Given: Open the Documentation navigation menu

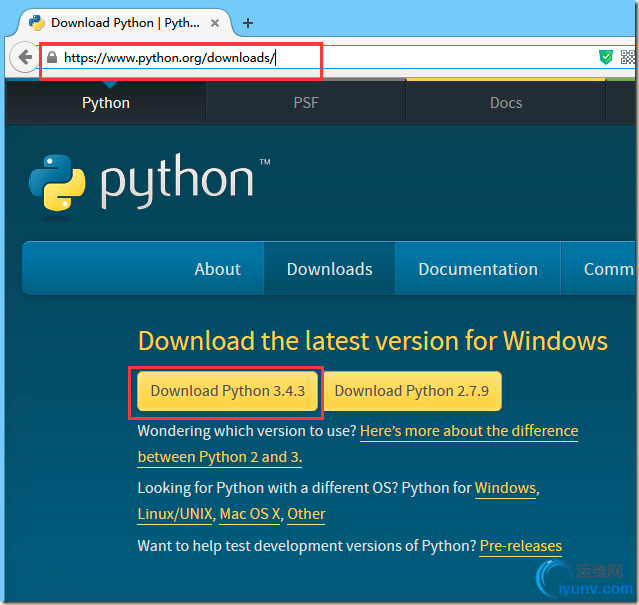Looking at the screenshot, I should click(x=478, y=269).
